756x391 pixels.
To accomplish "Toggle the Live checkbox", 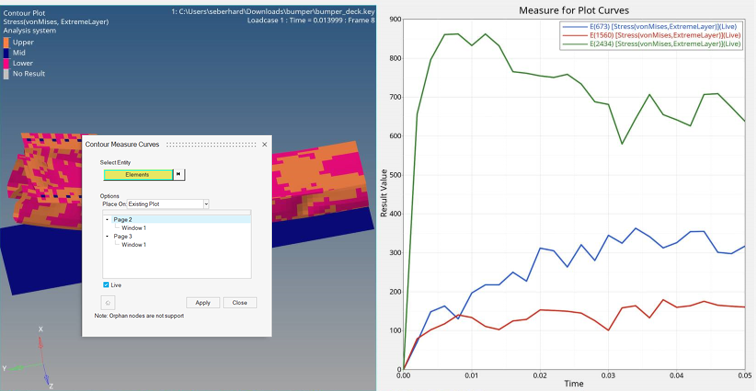I will [x=107, y=285].
